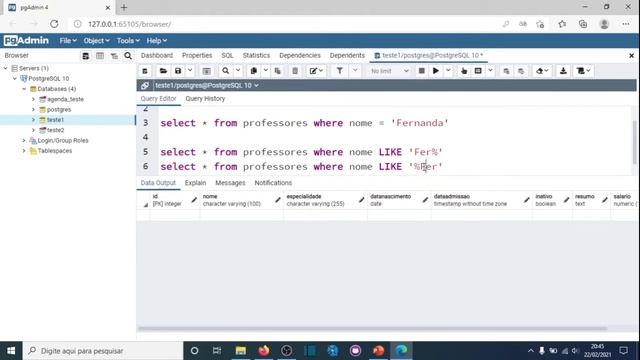Open the Query History tab
Image resolution: width=640 pixels, height=360 pixels.
205,99
